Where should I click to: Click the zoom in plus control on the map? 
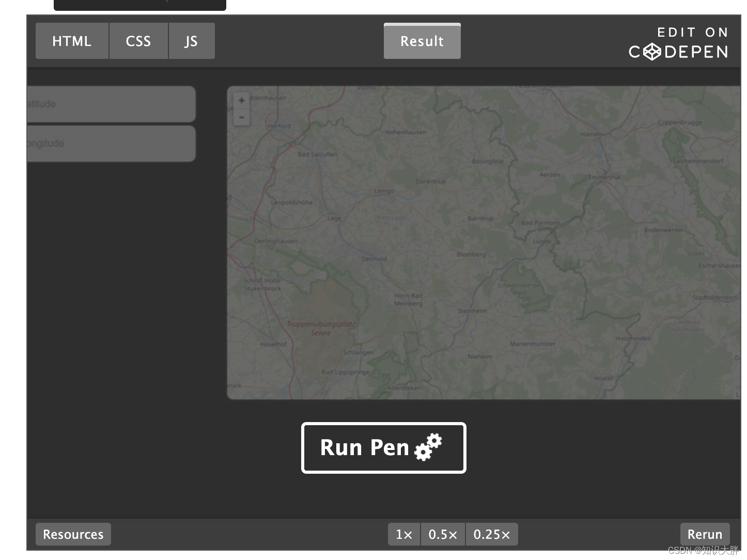click(241, 100)
